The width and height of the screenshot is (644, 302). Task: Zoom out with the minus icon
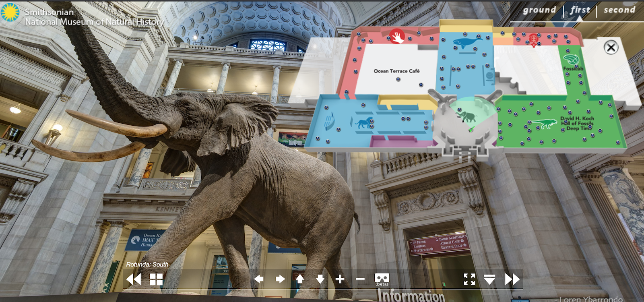(360, 279)
